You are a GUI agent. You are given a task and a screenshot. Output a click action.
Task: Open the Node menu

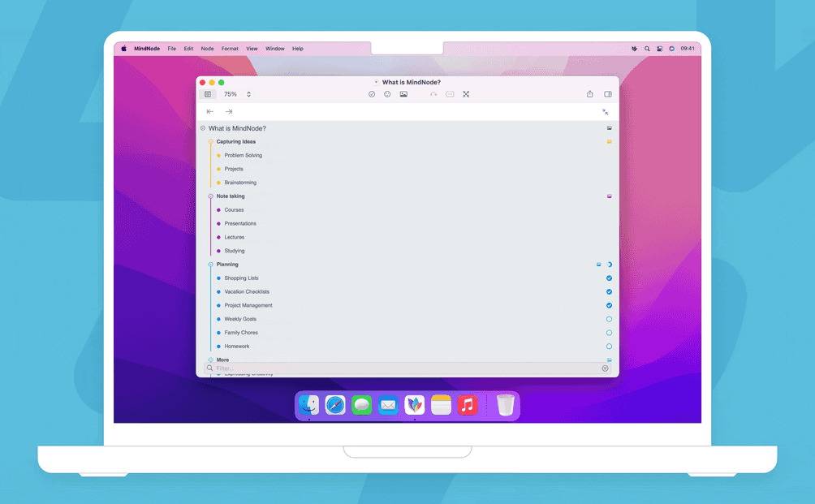pos(207,48)
